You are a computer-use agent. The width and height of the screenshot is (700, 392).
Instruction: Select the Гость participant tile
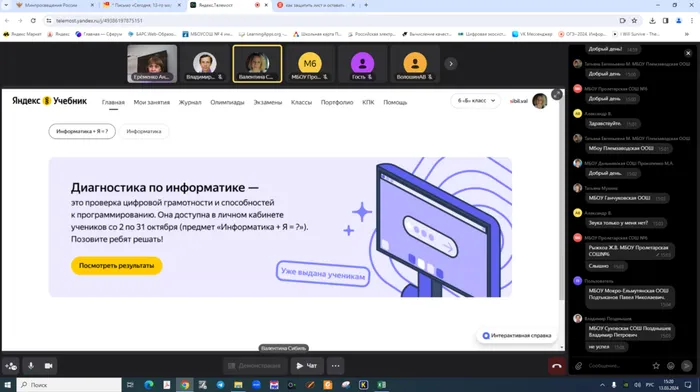click(x=362, y=64)
